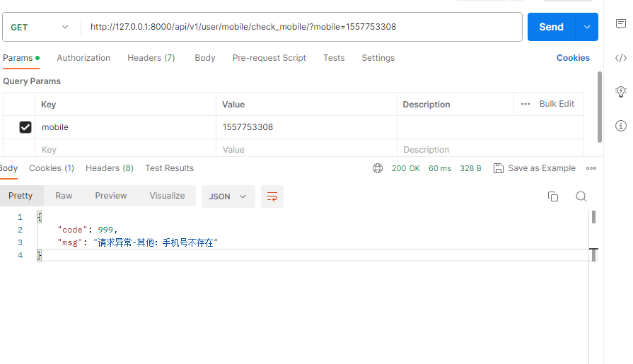This screenshot has height=364, width=633.
Task: Click the request params scrollbar
Action: point(600,107)
